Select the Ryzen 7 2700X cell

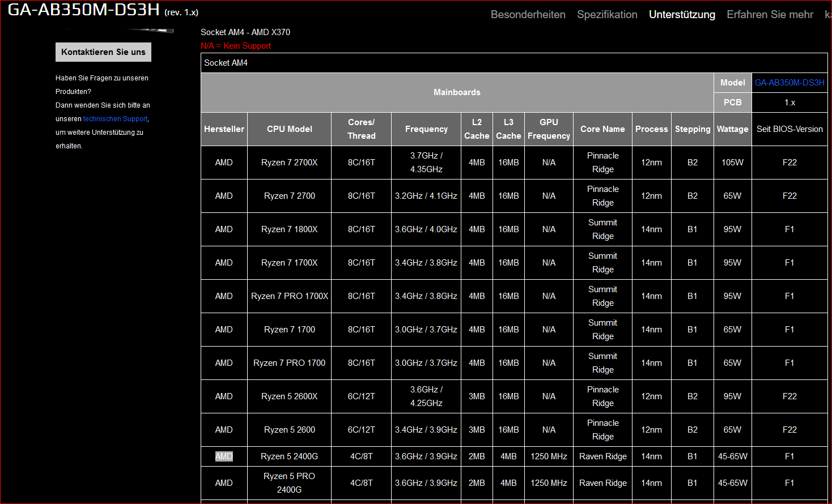pyautogui.click(x=289, y=163)
